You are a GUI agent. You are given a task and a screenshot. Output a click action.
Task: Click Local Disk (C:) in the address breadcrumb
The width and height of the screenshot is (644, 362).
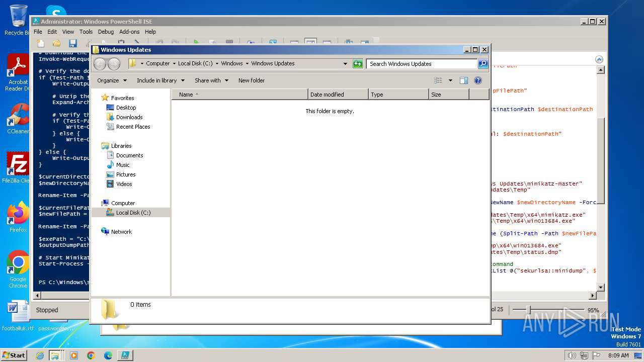pos(195,63)
